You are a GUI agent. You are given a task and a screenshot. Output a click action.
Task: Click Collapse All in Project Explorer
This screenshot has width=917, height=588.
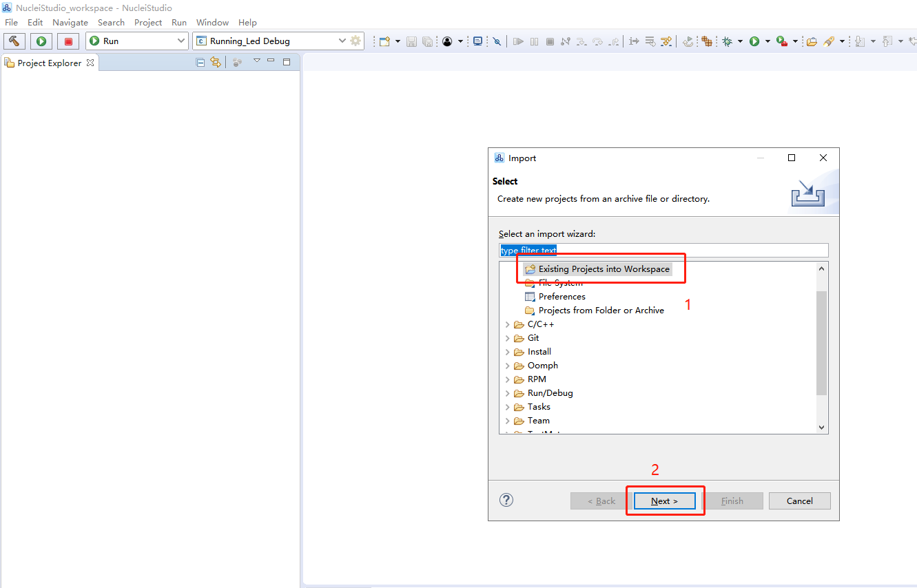(200, 62)
